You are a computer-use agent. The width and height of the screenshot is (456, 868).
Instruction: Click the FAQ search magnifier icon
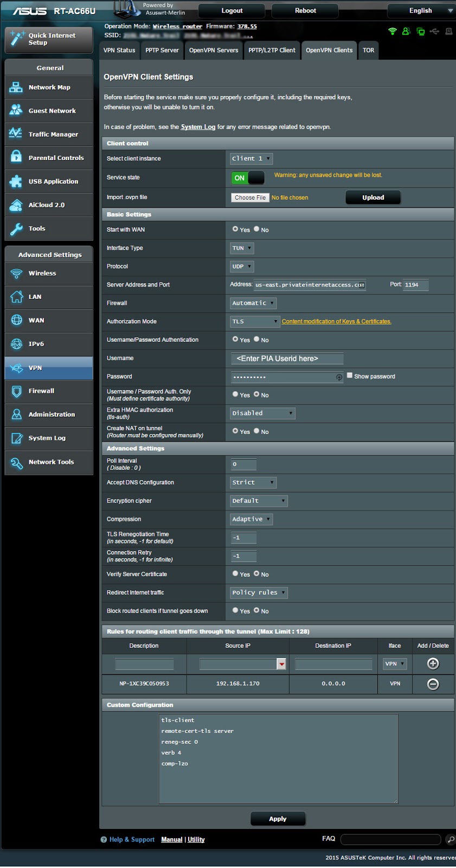pyautogui.click(x=450, y=840)
